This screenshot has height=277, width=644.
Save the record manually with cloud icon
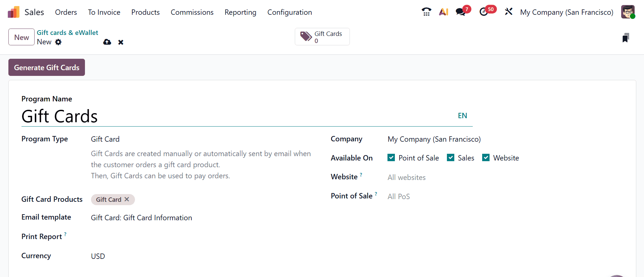pyautogui.click(x=107, y=42)
